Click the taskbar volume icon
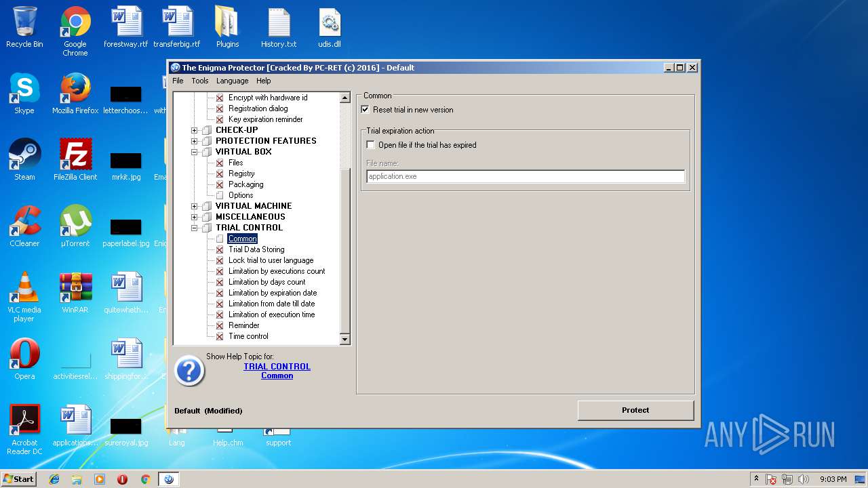The width and height of the screenshot is (868, 488). [x=804, y=479]
